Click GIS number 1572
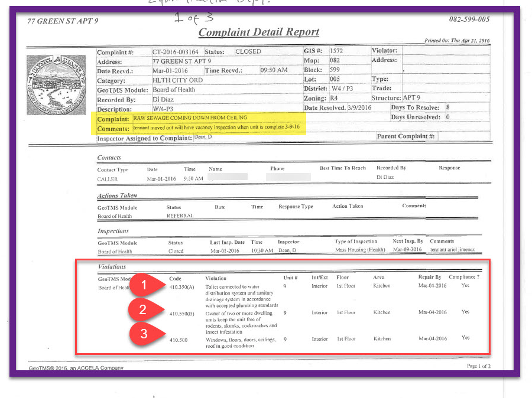The image size is (532, 398). pos(336,51)
